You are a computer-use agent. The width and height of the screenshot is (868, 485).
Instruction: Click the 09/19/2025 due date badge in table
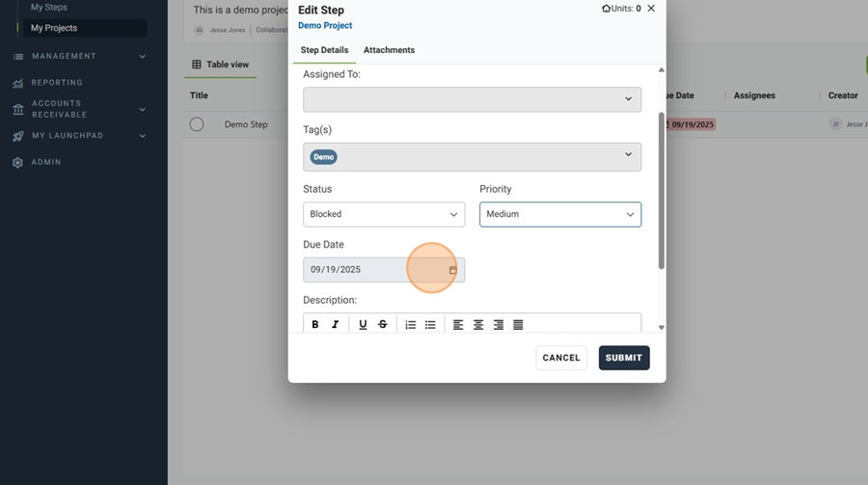[x=691, y=124]
